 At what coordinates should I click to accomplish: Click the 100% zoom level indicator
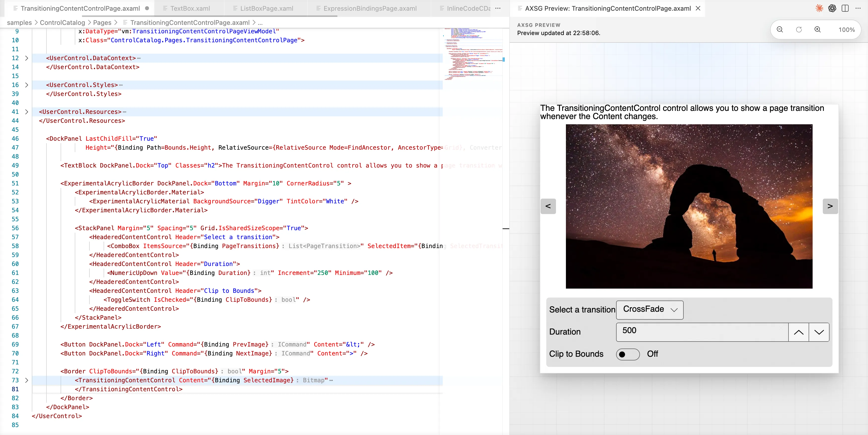pos(846,30)
